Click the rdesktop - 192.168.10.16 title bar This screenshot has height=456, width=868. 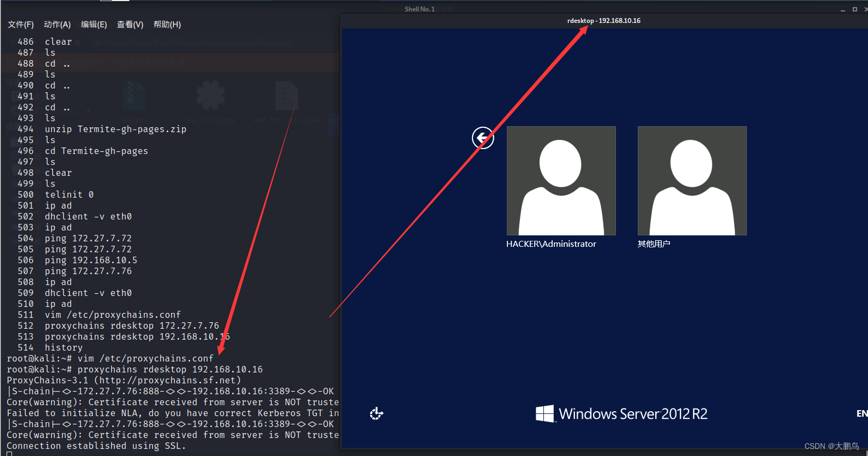(x=604, y=21)
